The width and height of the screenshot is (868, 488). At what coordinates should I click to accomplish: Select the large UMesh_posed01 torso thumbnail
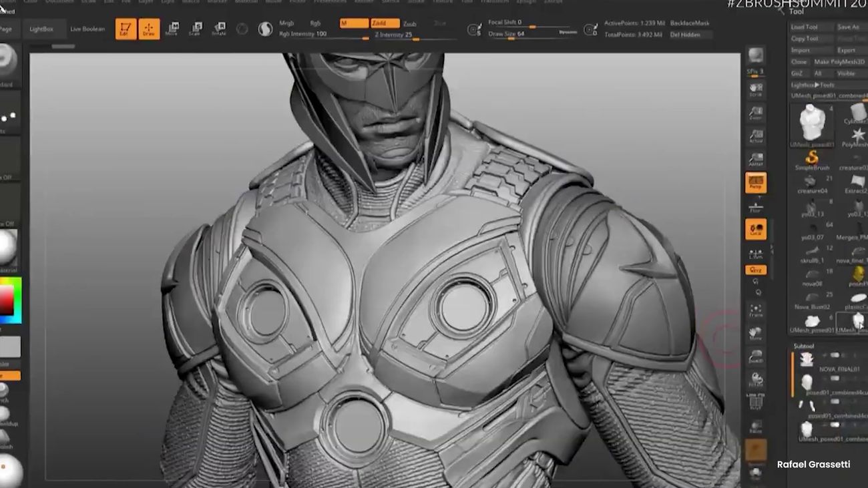coord(813,125)
